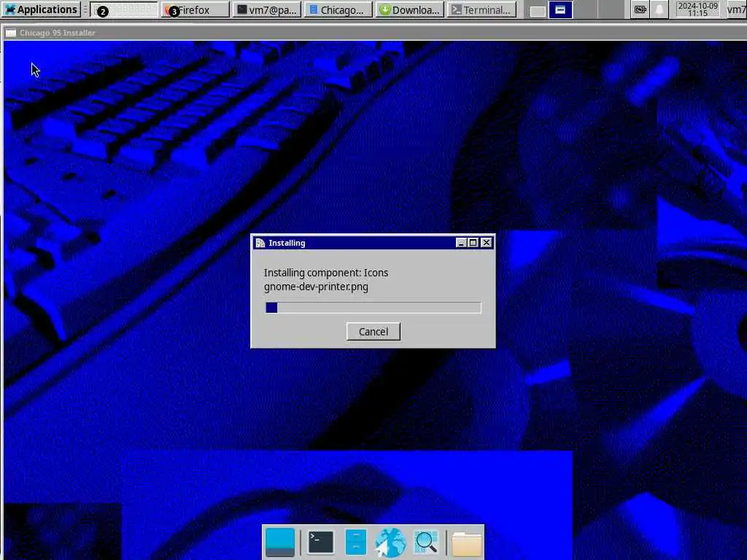Click 'Installing component: Icons' text

(326, 273)
